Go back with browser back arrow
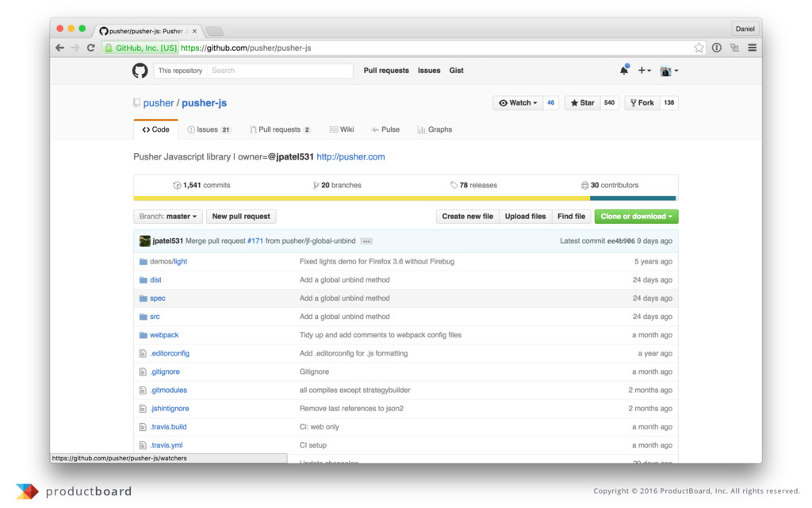The height and width of the screenshot is (508, 812). pos(60,48)
